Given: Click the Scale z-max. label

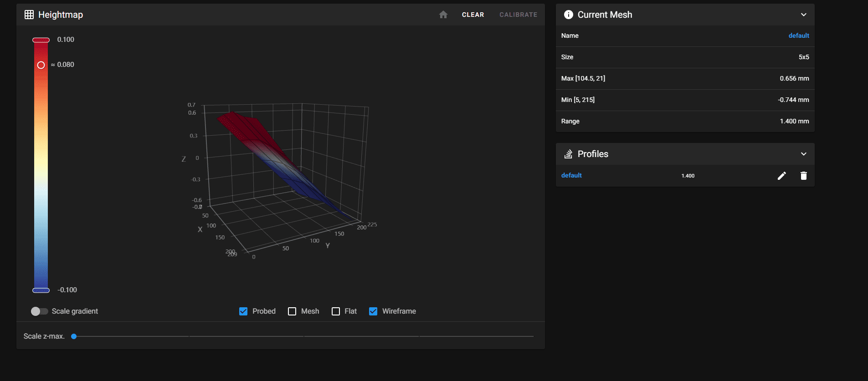Looking at the screenshot, I should click(x=44, y=336).
